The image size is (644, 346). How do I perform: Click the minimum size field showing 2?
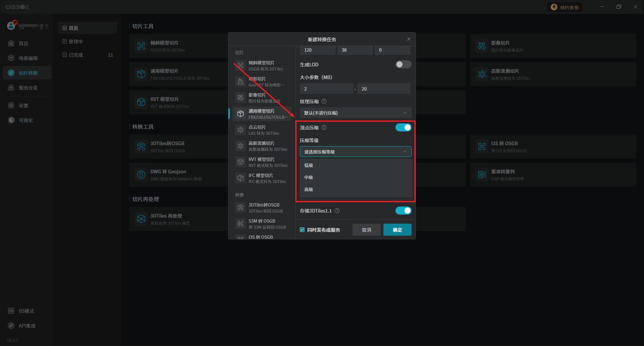click(326, 89)
